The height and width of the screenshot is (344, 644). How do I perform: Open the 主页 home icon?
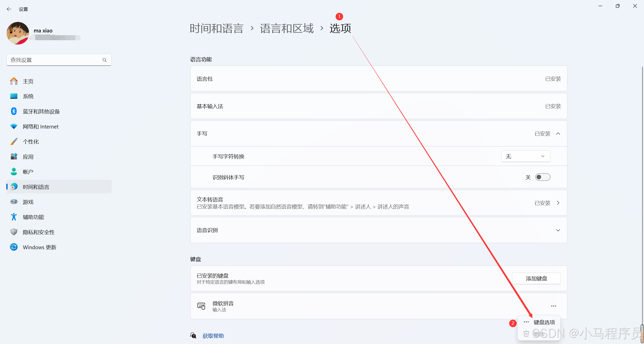pos(14,81)
